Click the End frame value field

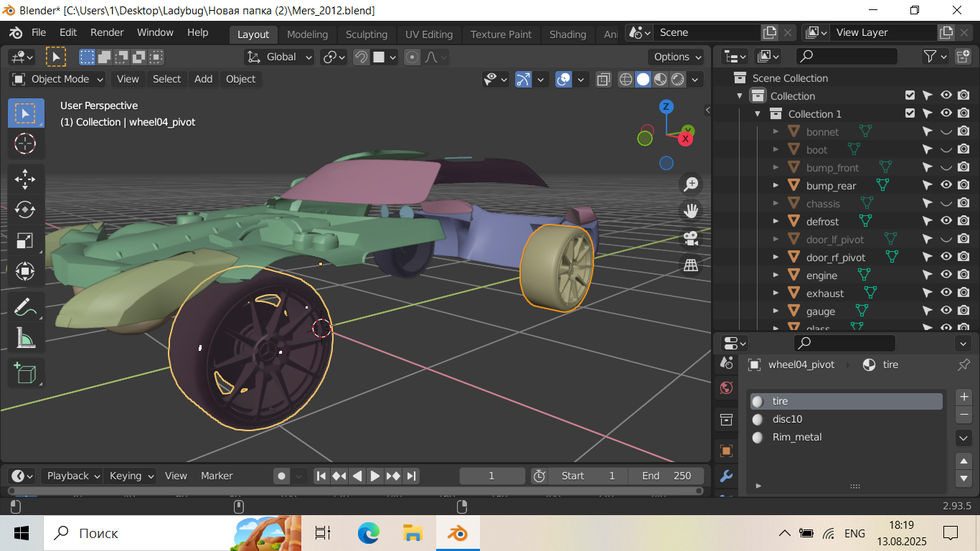pyautogui.click(x=666, y=476)
